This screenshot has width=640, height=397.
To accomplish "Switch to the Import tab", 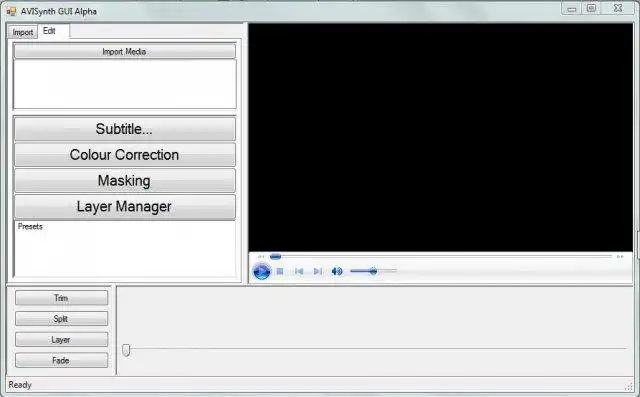I will coord(22,32).
